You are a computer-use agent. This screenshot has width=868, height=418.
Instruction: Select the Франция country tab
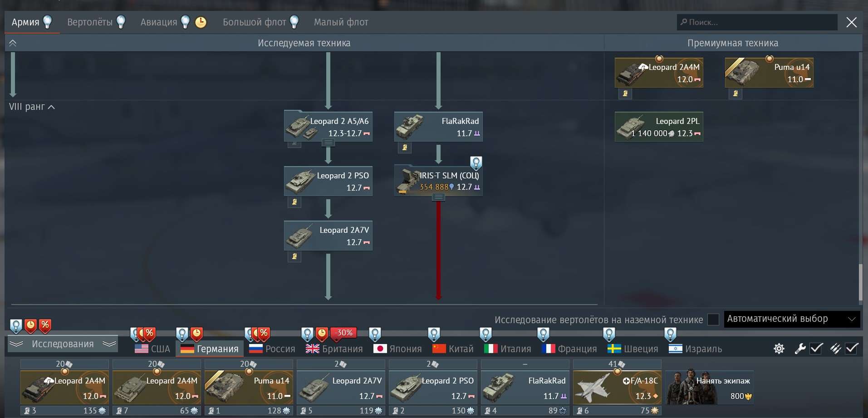569,349
